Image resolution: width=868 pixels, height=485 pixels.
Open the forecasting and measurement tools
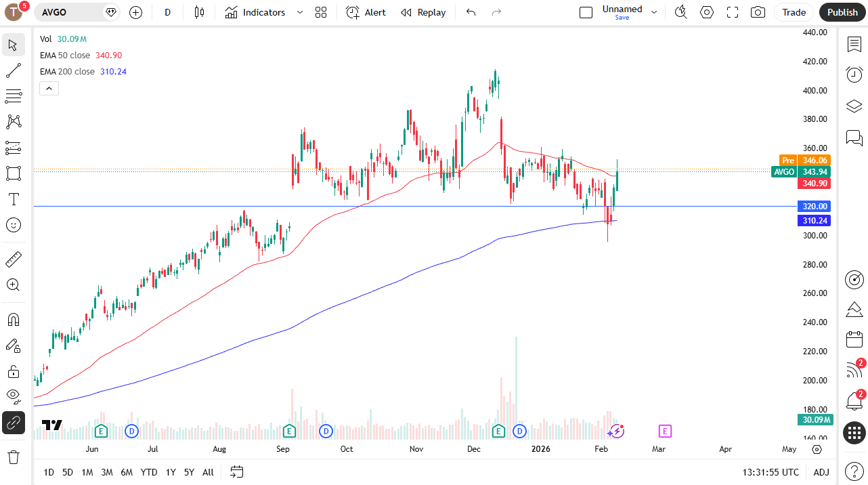click(x=13, y=148)
